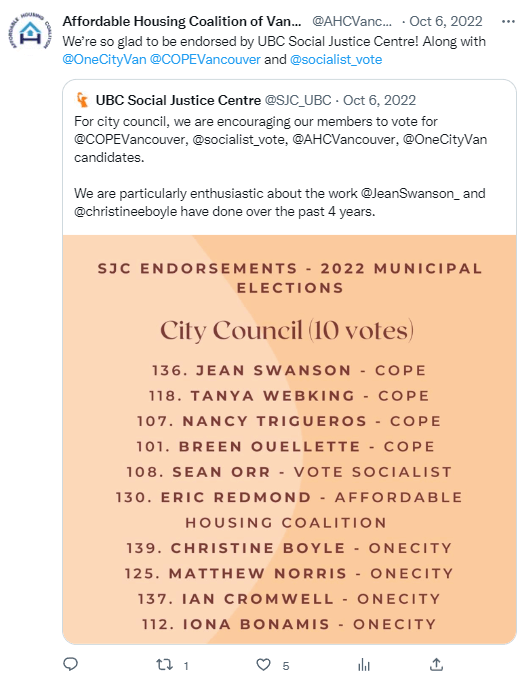Like the tweet with the heart icon
The image size is (524, 679).
click(x=263, y=664)
